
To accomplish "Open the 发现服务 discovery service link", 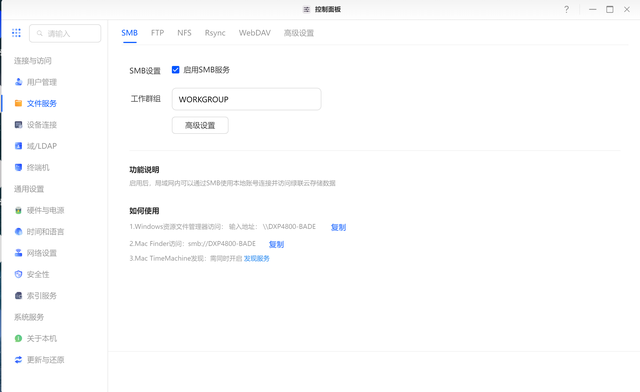I will [257, 258].
